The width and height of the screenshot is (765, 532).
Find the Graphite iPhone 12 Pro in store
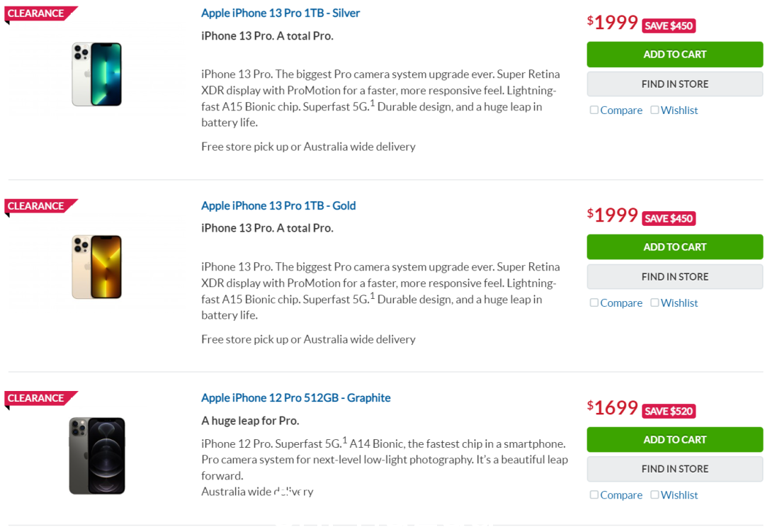pos(675,469)
